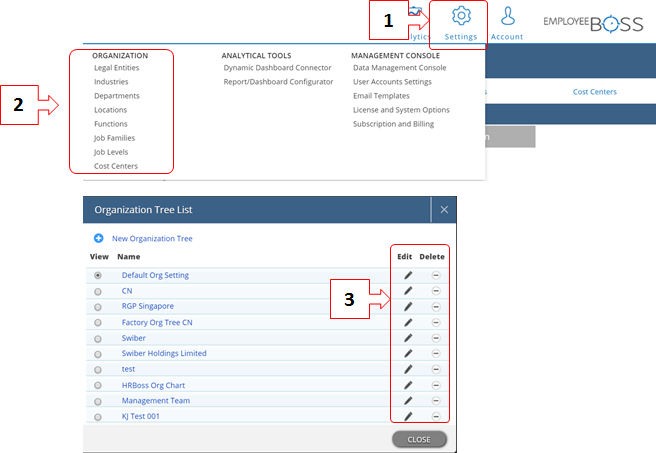Screen dimensions: 656x453
Task: Select Swiber Holdings Limited view radio
Action: [x=98, y=354]
